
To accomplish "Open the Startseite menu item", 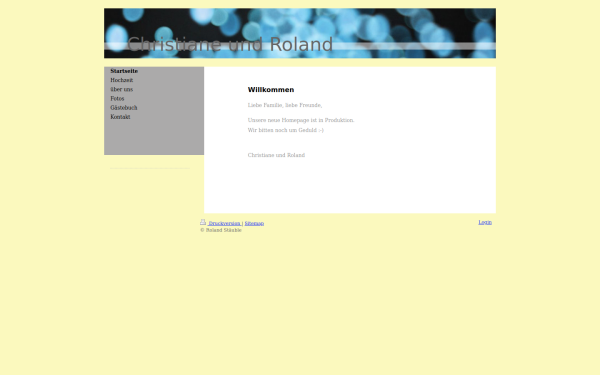I will tap(124, 71).
